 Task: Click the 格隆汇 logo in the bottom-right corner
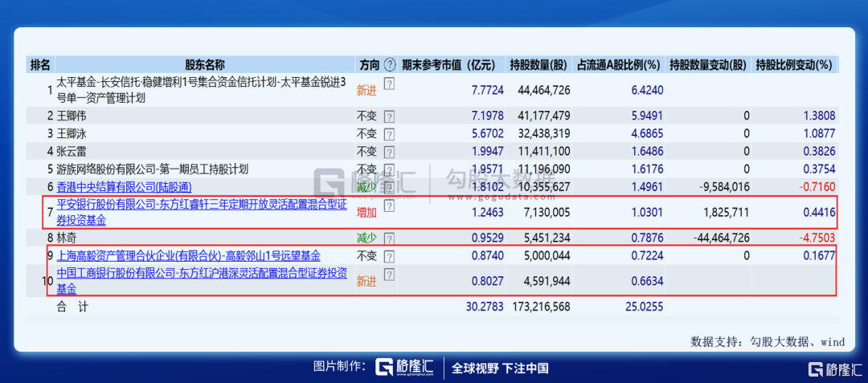pos(835,369)
